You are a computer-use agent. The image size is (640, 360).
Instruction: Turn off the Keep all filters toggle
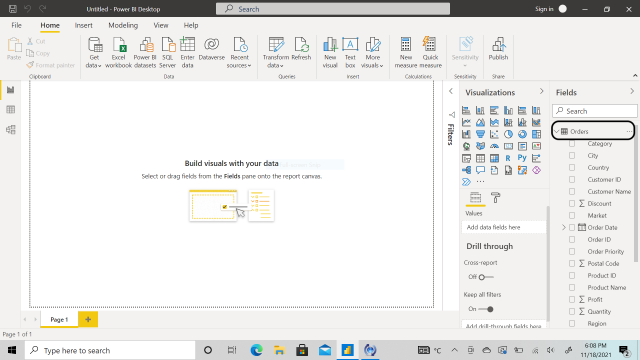pyautogui.click(x=486, y=309)
